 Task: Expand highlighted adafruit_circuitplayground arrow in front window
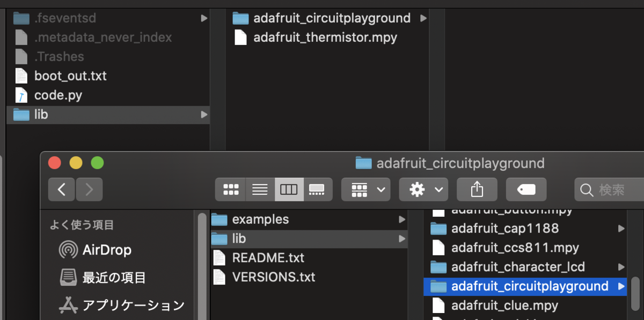coord(621,286)
